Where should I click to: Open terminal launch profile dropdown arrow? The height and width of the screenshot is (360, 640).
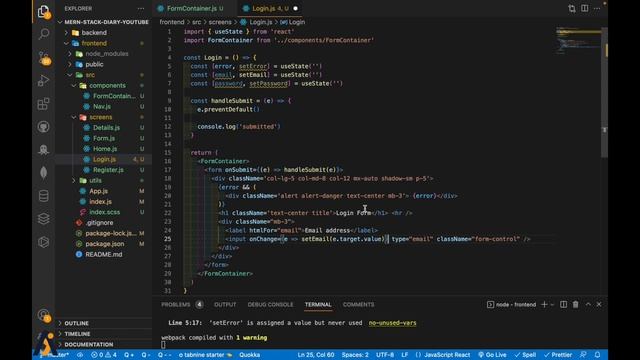click(x=552, y=304)
